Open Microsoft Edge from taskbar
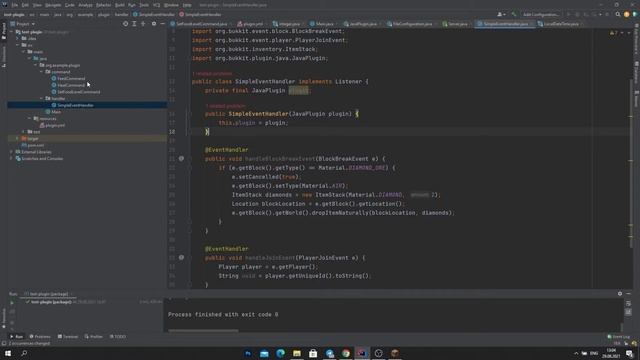 (x=280, y=353)
